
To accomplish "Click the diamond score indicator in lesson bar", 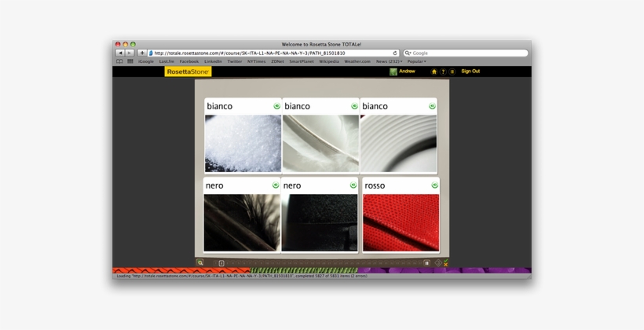I will [x=437, y=263].
